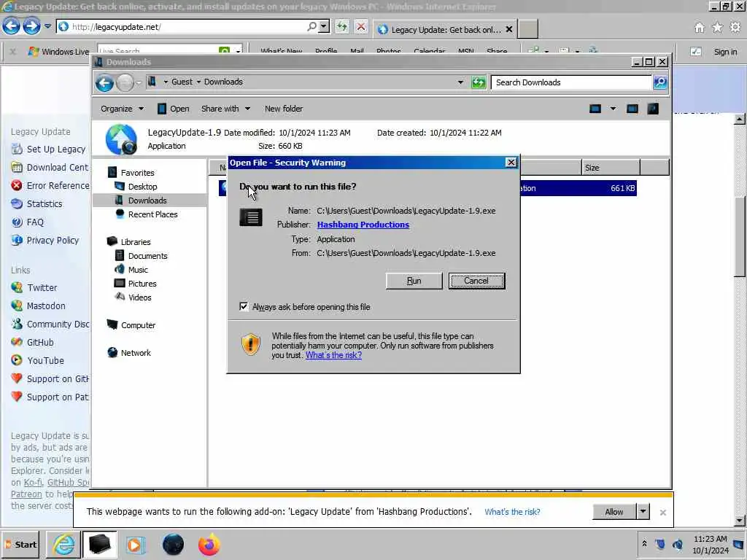The width and height of the screenshot is (747, 560).
Task: Uncheck Always ask before opening this file
Action: click(244, 307)
